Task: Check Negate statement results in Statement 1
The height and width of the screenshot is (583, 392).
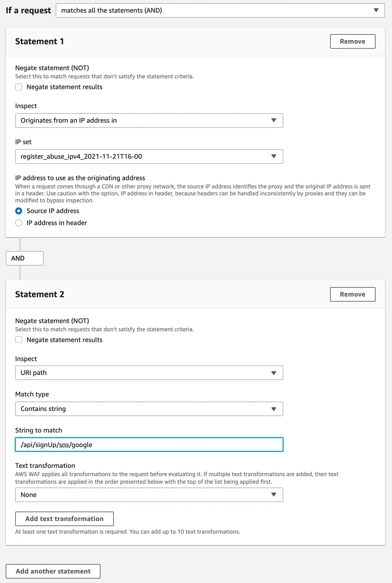Action: click(x=19, y=87)
